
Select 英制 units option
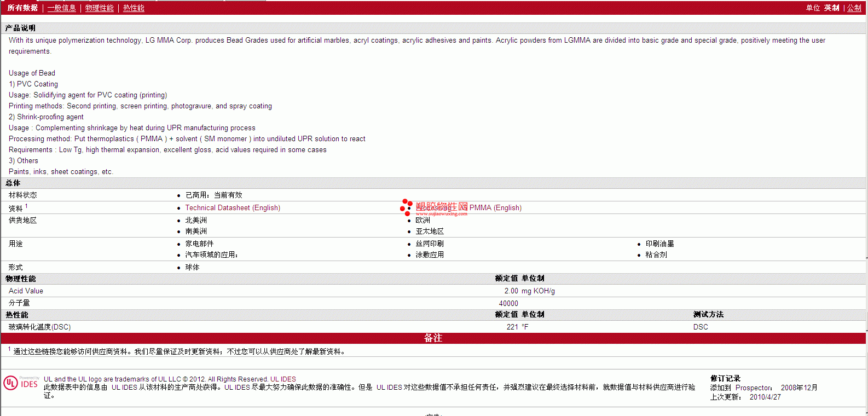pos(831,8)
